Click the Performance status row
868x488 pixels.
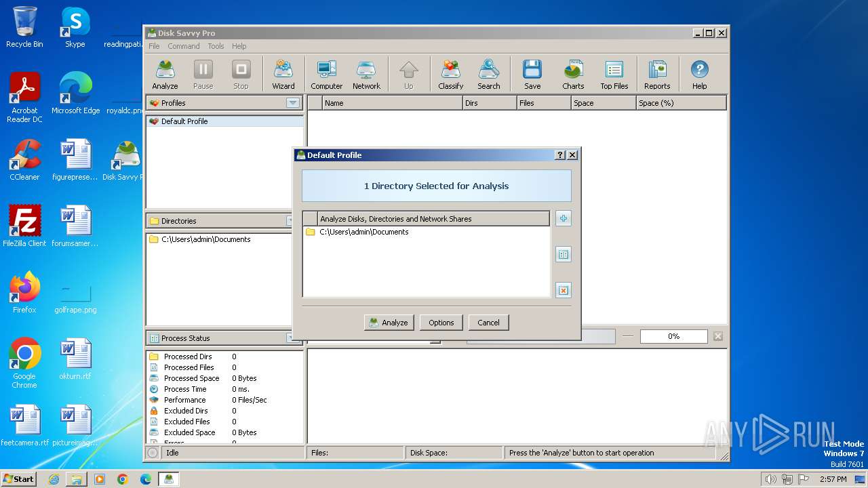(x=224, y=400)
